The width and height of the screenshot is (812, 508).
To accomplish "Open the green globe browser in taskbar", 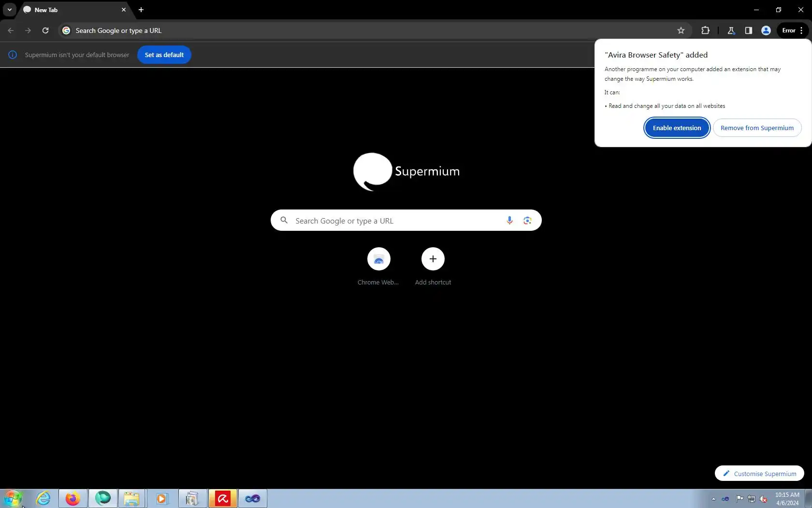I will click(x=103, y=498).
